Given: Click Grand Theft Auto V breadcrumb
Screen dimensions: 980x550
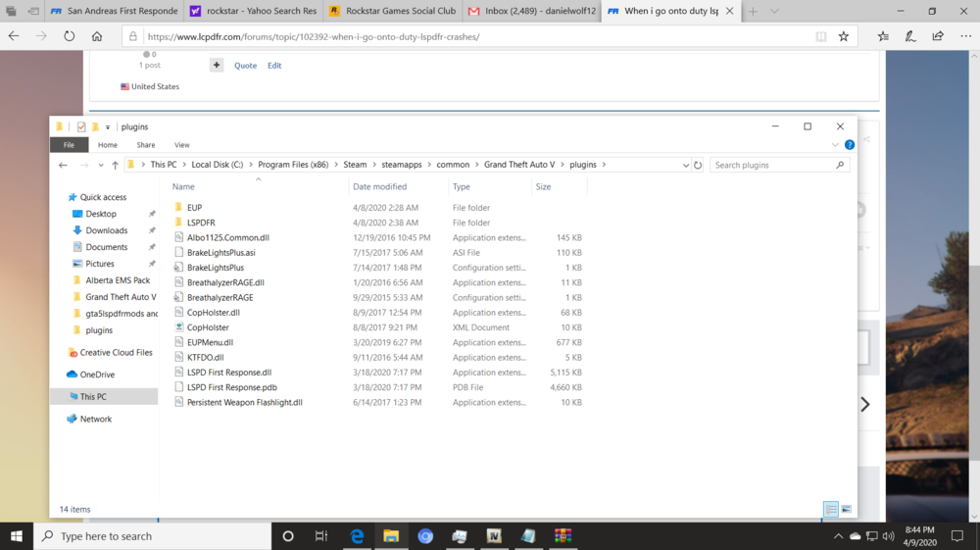Looking at the screenshot, I should 518,165.
